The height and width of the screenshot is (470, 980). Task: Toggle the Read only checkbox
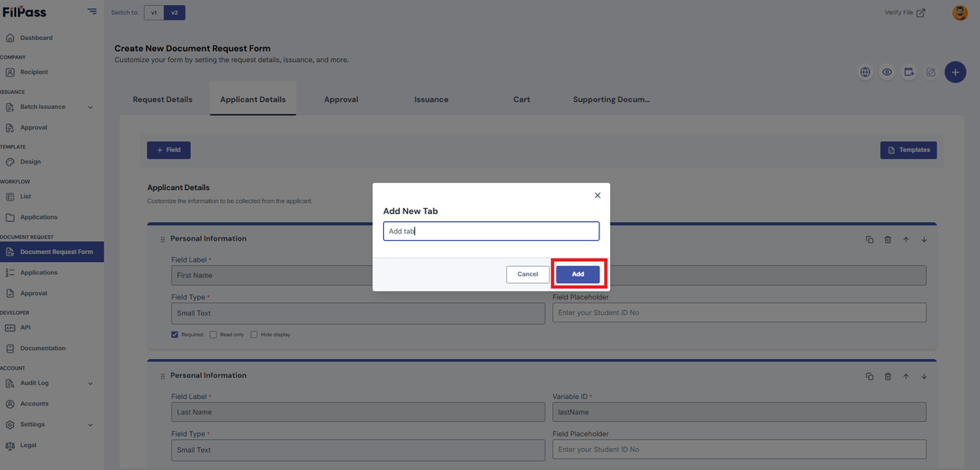pyautogui.click(x=213, y=335)
